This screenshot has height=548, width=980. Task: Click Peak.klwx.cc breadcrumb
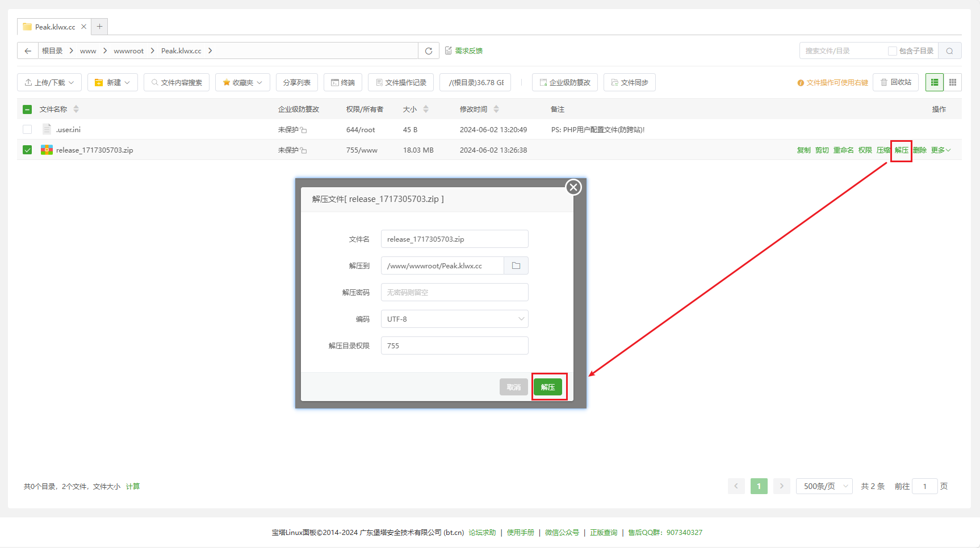click(181, 50)
